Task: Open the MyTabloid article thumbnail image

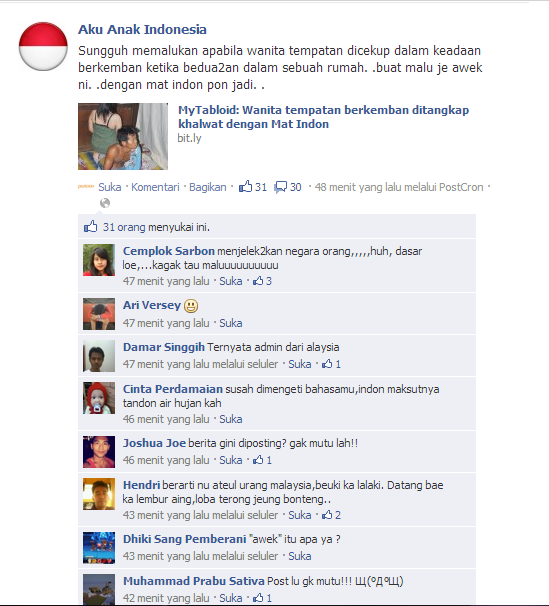Action: (x=123, y=136)
